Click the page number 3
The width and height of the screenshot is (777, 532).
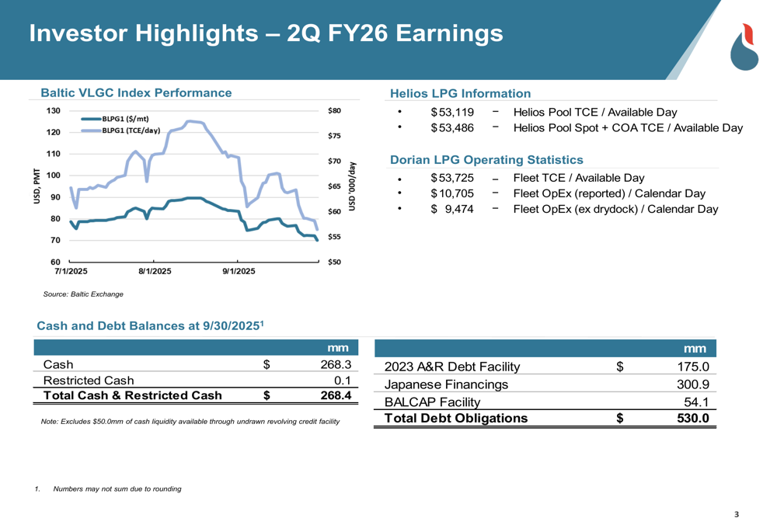click(x=736, y=514)
